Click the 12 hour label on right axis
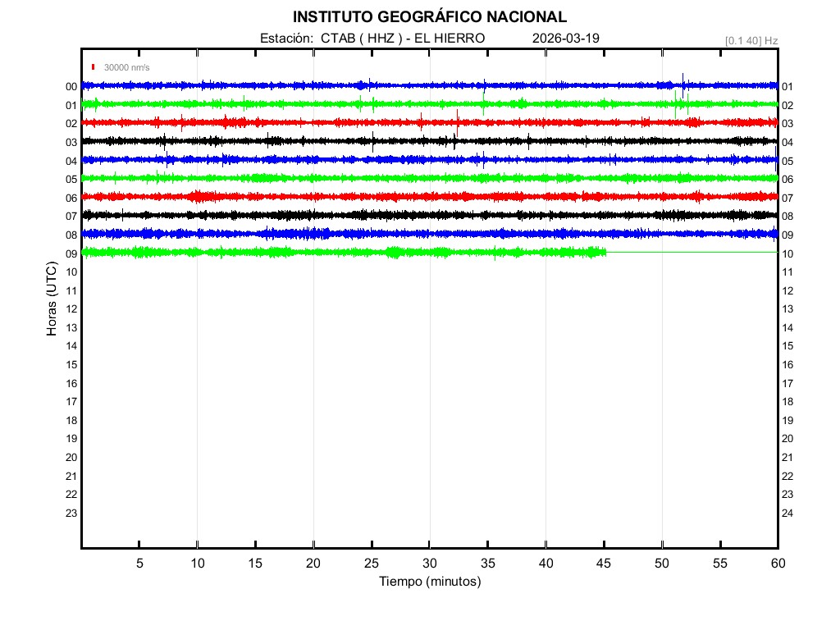The height and width of the screenshot is (630, 840). click(787, 290)
